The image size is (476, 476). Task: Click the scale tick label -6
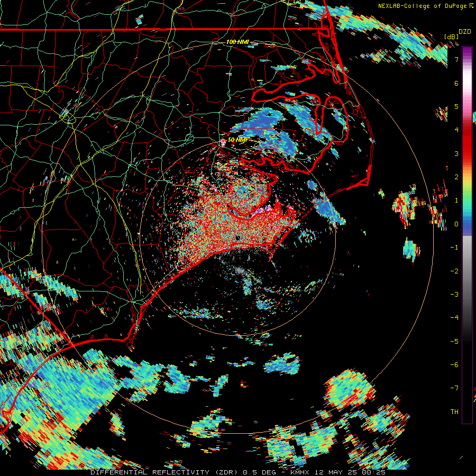(x=454, y=365)
